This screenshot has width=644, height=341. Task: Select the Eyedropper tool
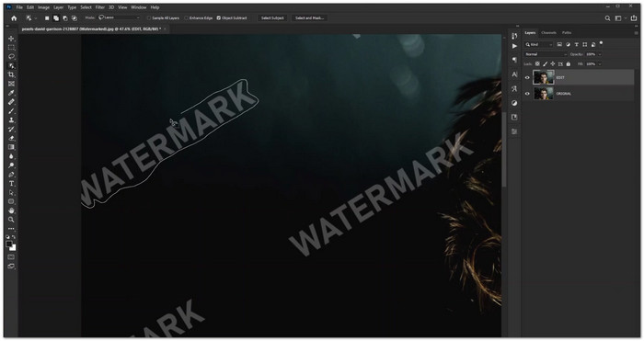pos(11,93)
